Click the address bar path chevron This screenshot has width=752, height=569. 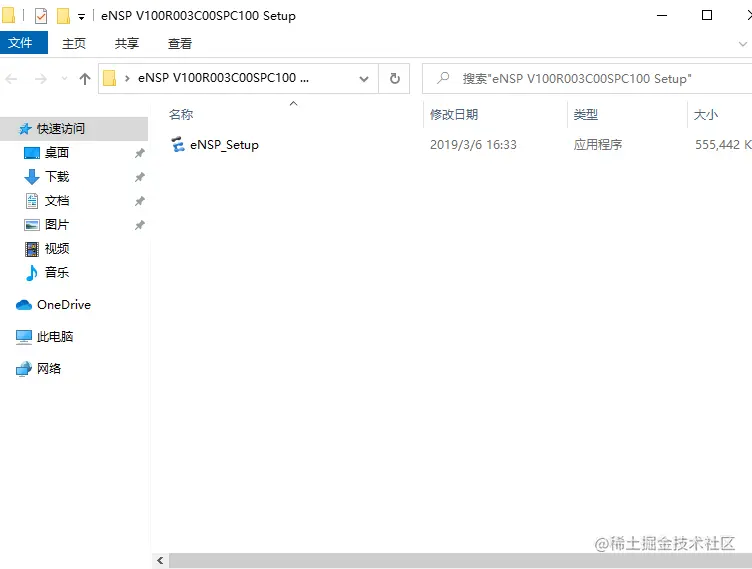[127, 78]
